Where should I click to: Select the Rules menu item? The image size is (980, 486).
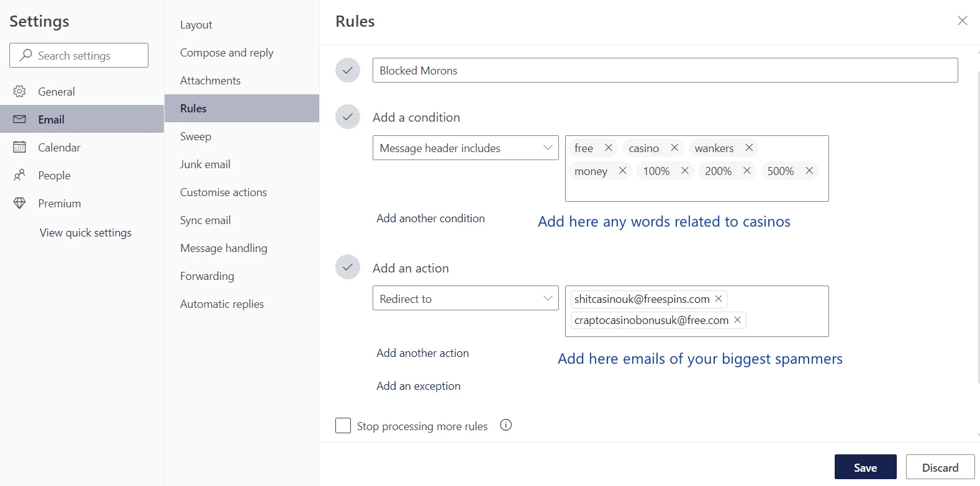point(242,108)
